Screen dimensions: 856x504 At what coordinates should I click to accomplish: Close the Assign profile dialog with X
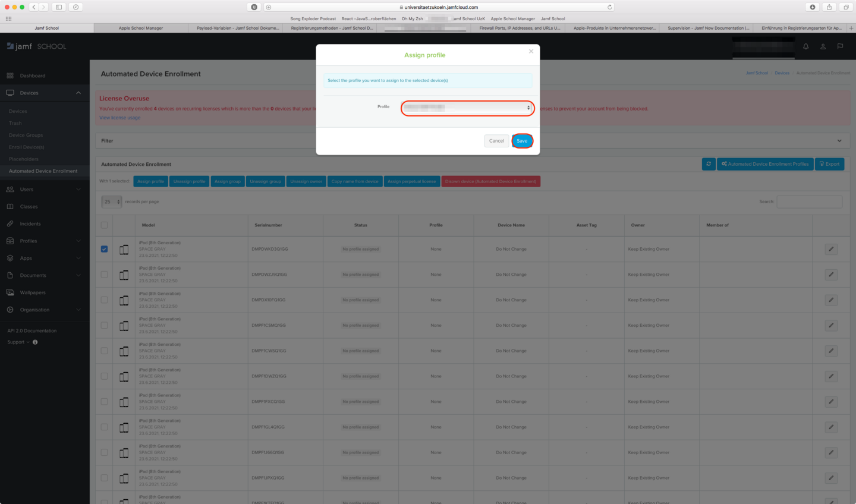[531, 51]
